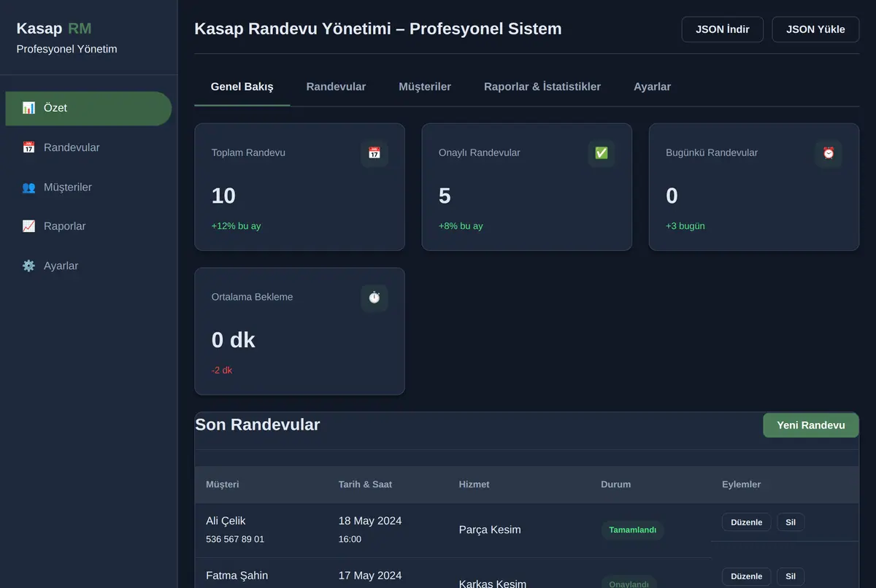Click the trend chart icon beside Raporlar
The image size is (876, 588).
click(28, 226)
